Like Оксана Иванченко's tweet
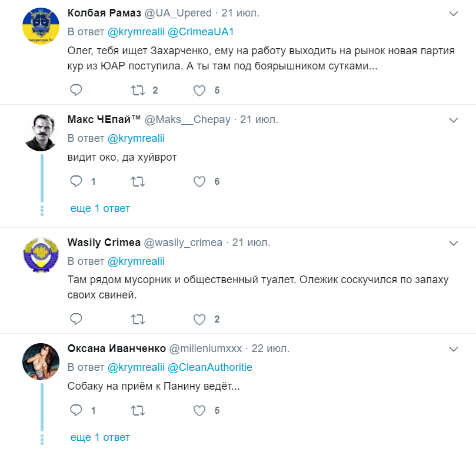 (200, 410)
